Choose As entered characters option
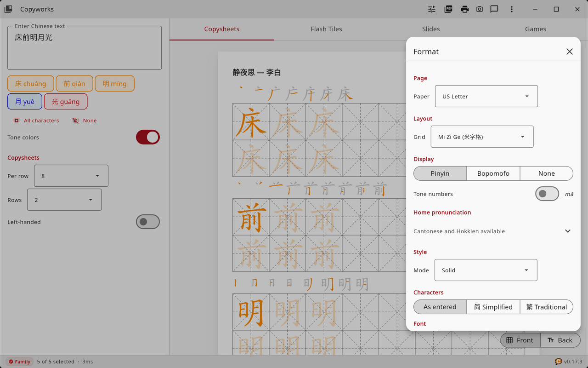The width and height of the screenshot is (588, 368). coord(440,307)
